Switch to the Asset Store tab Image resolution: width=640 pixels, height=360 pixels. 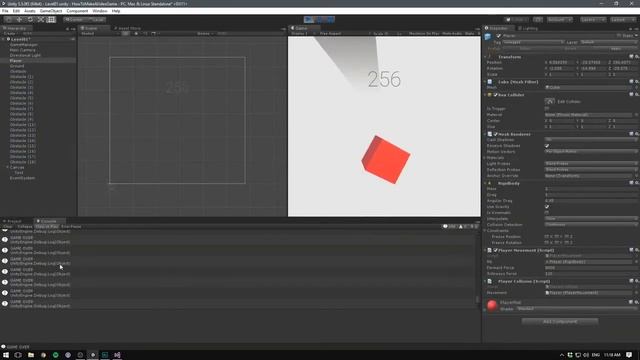click(x=127, y=28)
